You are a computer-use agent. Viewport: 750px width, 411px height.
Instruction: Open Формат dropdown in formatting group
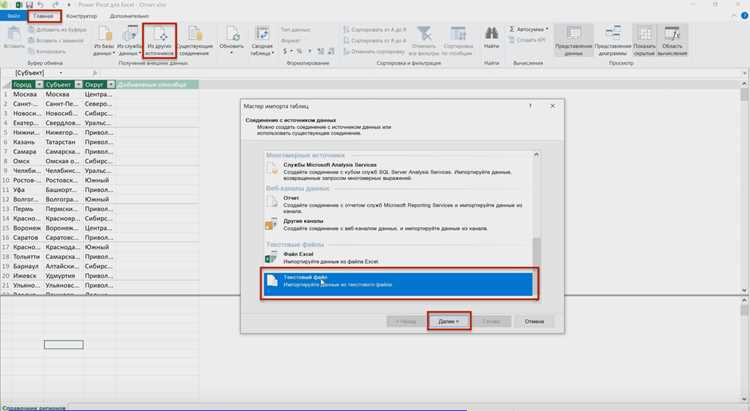tap(292, 41)
